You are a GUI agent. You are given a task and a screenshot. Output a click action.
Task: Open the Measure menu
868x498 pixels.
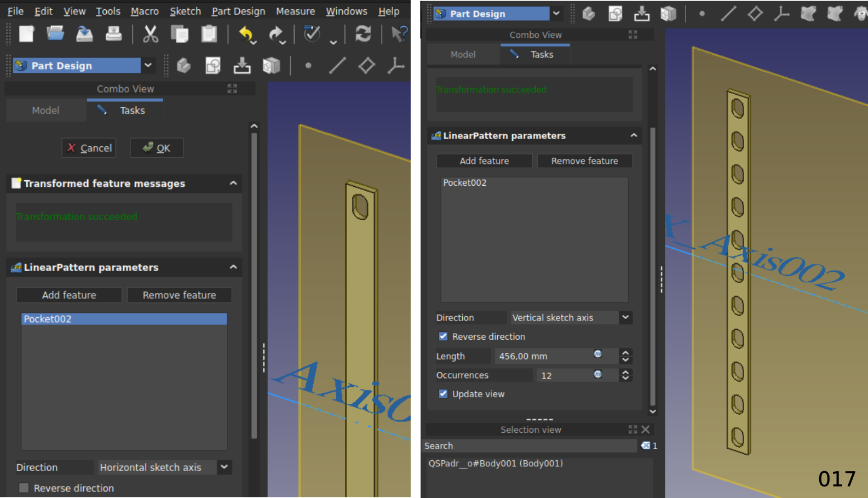tap(295, 11)
